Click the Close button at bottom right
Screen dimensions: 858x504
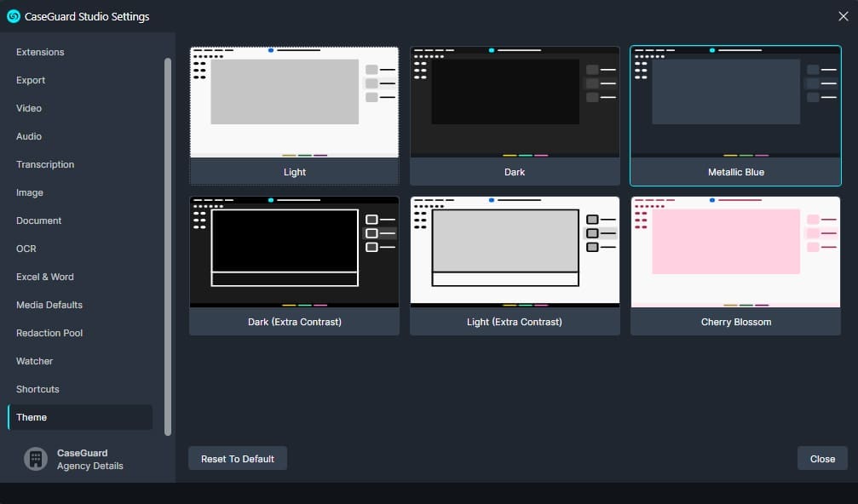(x=821, y=458)
